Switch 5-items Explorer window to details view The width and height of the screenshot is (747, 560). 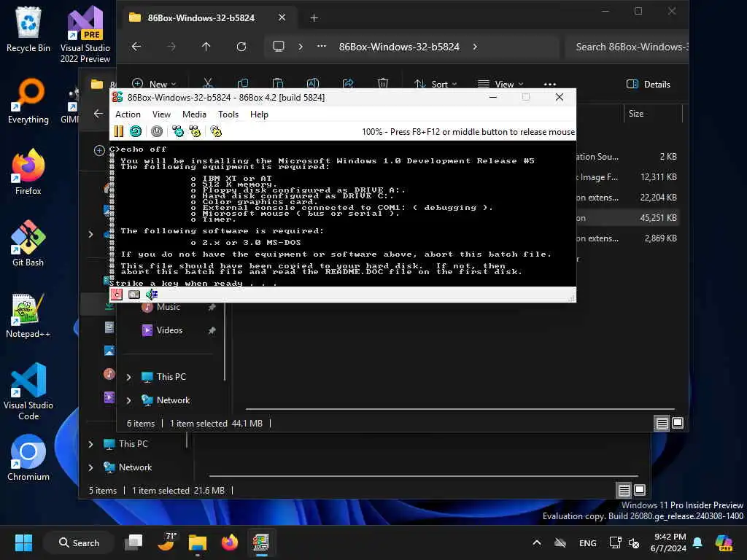[x=624, y=490]
